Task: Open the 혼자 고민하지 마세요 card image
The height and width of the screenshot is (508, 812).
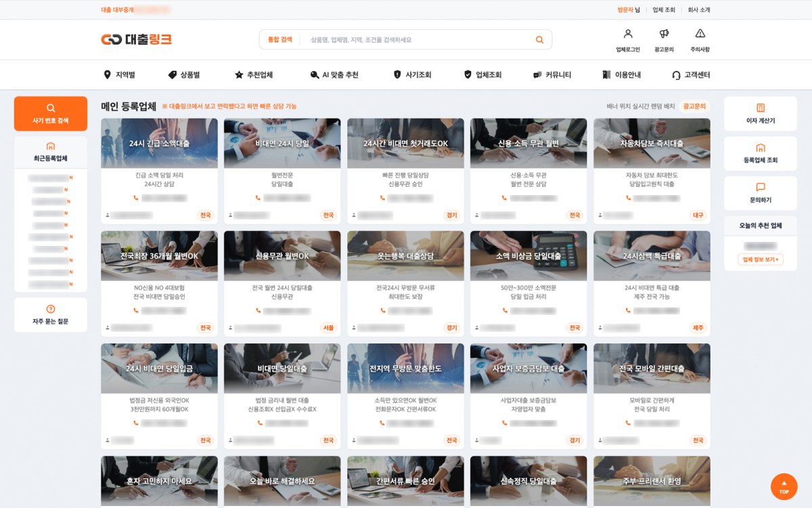Action: coord(159,481)
